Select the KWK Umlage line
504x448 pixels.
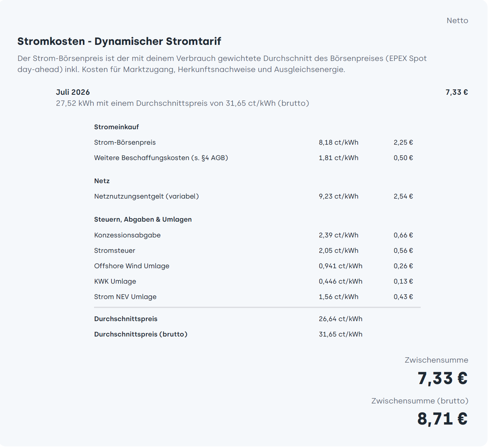pyautogui.click(x=253, y=281)
